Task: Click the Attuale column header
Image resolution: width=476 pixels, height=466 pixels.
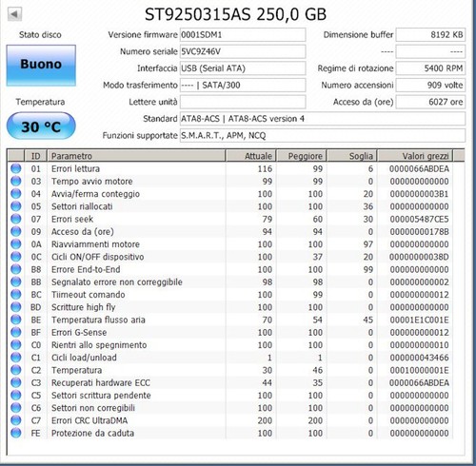Action: tap(250, 156)
